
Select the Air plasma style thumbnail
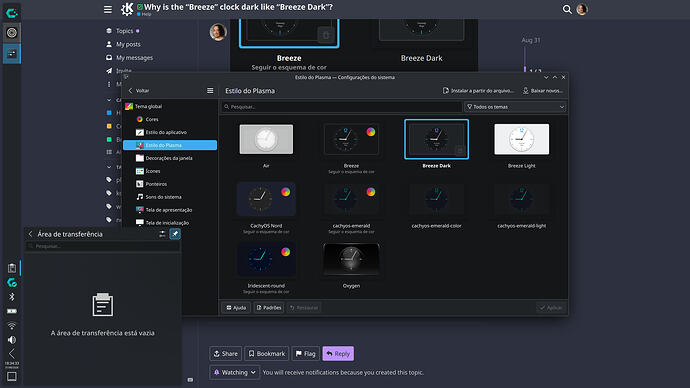266,139
